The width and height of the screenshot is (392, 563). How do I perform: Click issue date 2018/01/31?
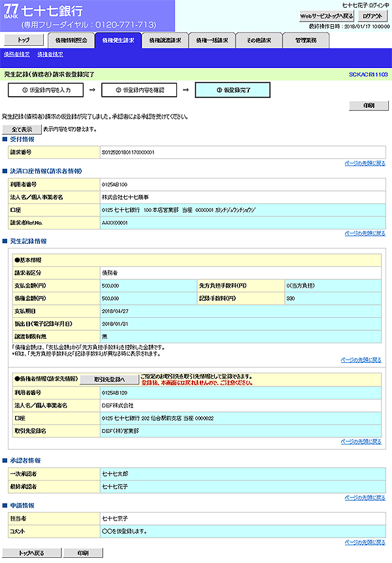coord(115,324)
